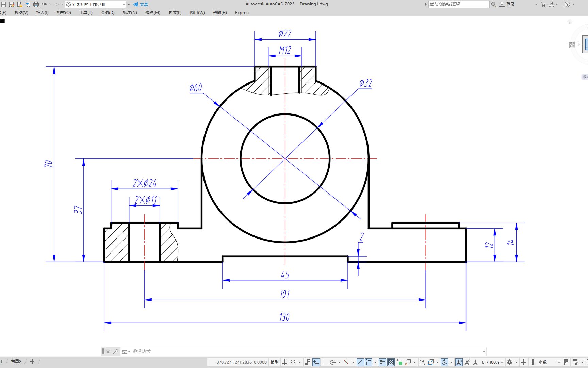Click the 西 label on the ViewCube
The height and width of the screenshot is (368, 588).
coord(572,45)
